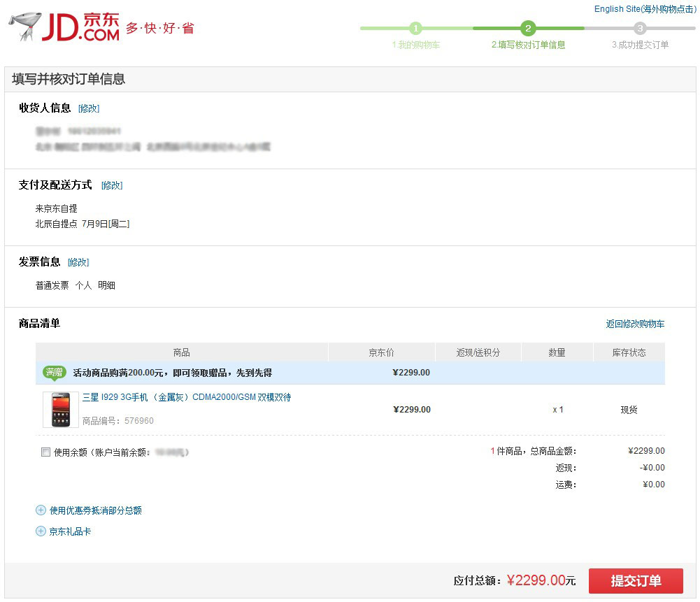This screenshot has width=700, height=602.
Task: Click step 3 circle in progress bar
Action: 640,29
